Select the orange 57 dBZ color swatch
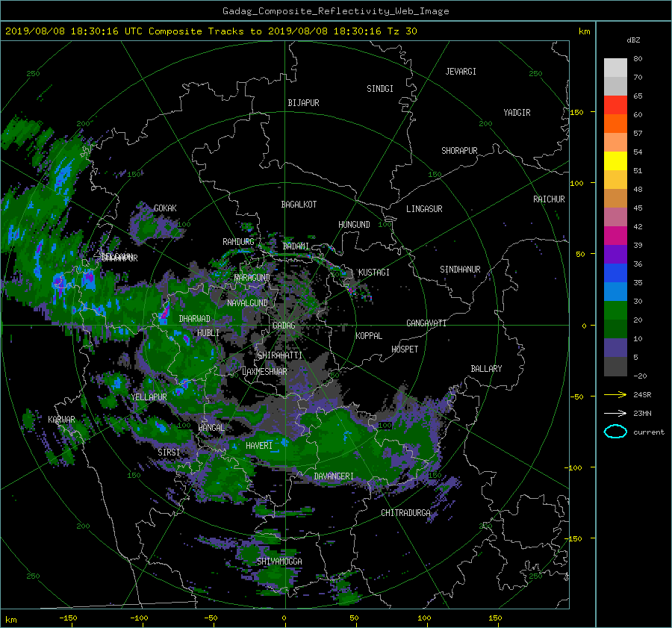The width and height of the screenshot is (672, 628). [x=615, y=124]
